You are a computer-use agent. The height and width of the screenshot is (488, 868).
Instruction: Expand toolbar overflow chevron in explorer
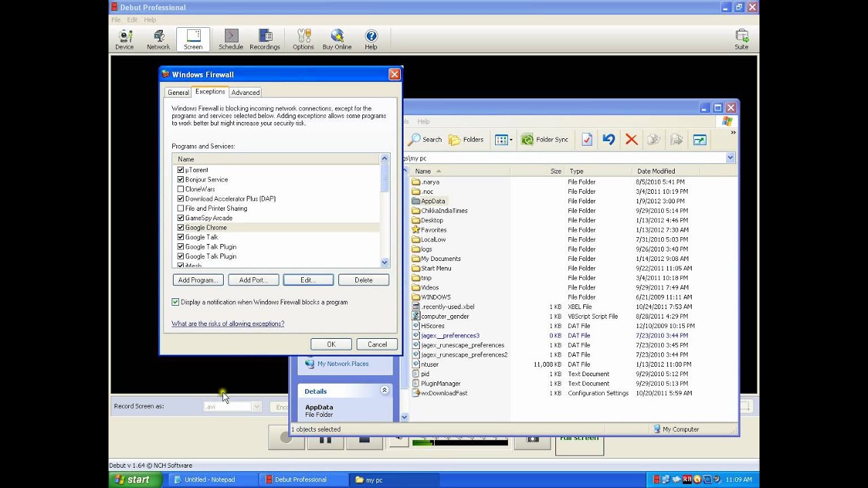pyautogui.click(x=733, y=133)
